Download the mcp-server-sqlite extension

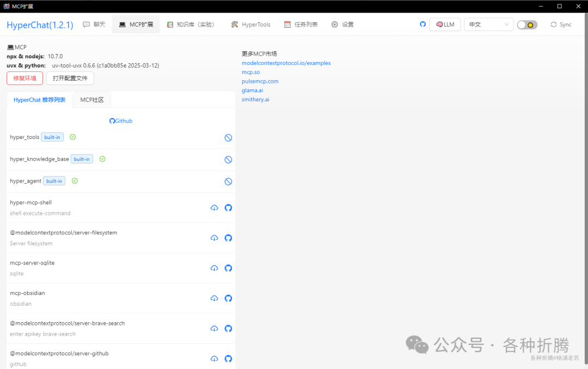point(214,268)
